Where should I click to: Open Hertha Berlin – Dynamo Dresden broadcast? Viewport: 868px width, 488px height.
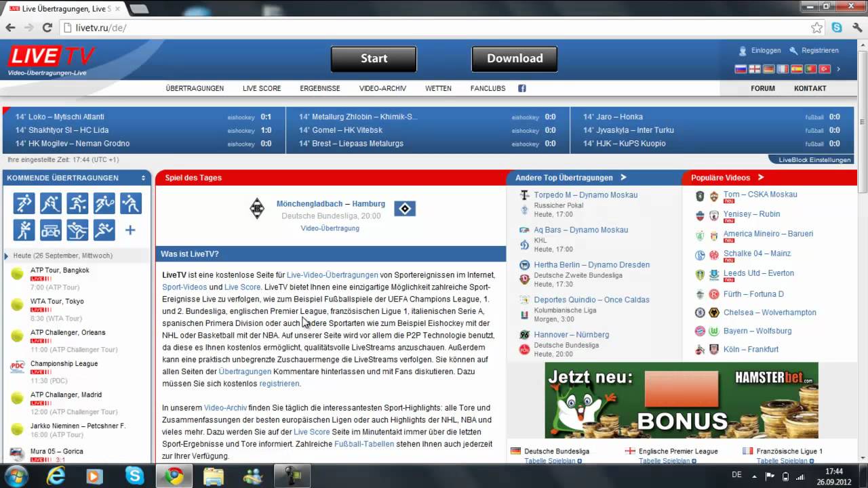(x=591, y=264)
